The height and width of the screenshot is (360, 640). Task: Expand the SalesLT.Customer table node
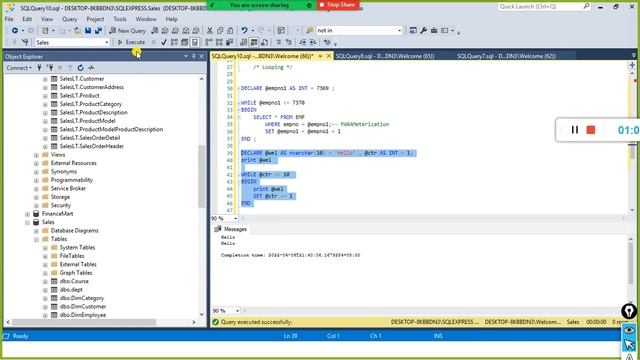click(x=45, y=79)
